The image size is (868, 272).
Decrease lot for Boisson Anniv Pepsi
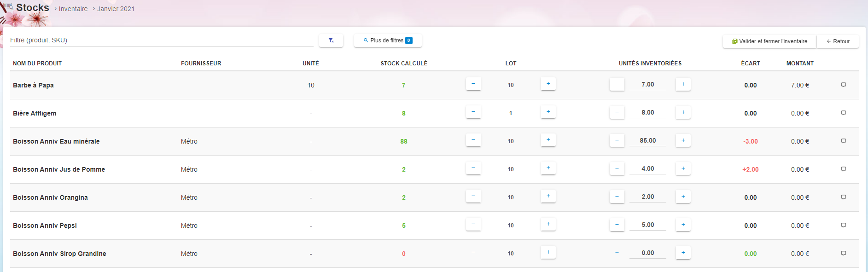(473, 225)
